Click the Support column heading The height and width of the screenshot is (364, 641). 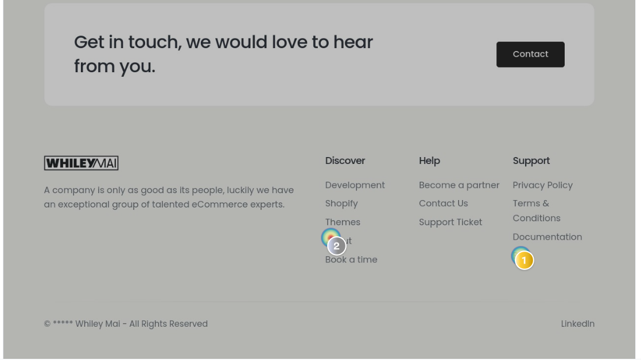(x=531, y=161)
